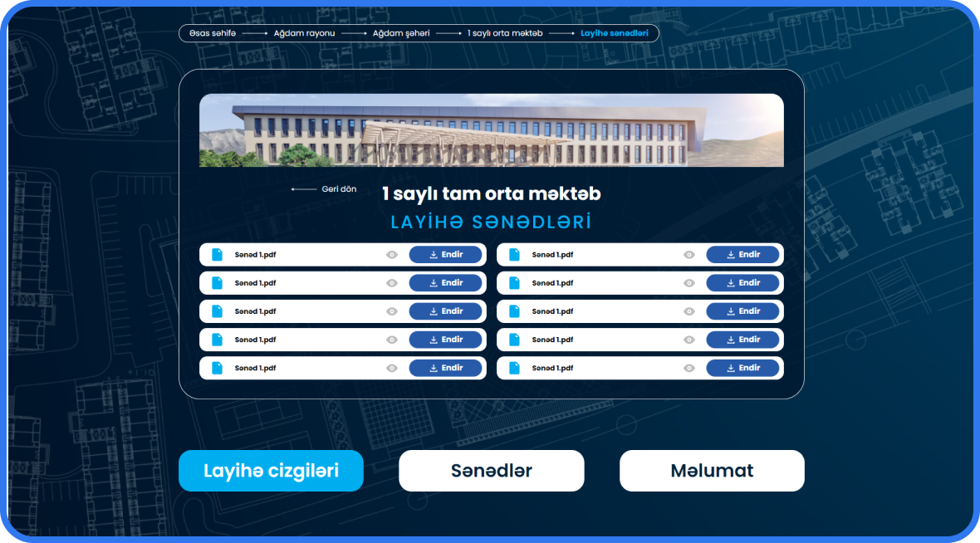
Task: Navigate to Əsas səhifə in the breadcrumb
Action: pyautogui.click(x=213, y=33)
